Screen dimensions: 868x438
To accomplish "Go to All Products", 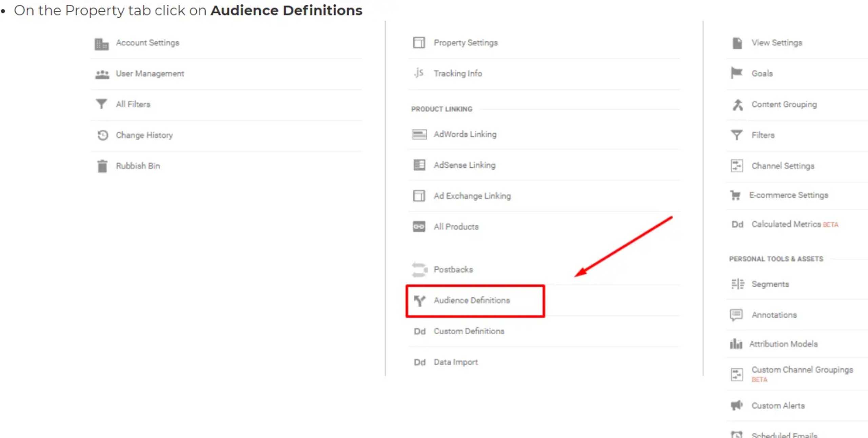I will (x=456, y=227).
